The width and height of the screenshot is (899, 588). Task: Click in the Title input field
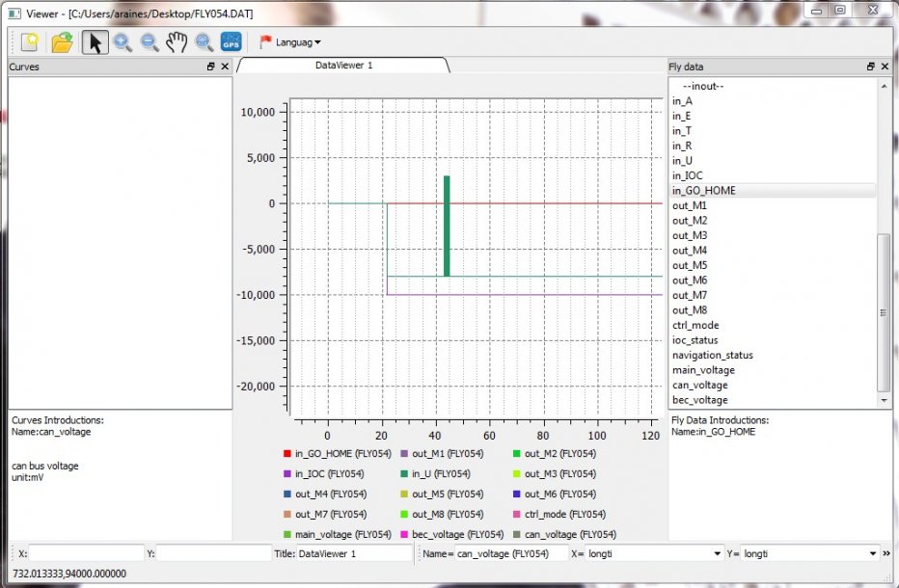(355, 553)
